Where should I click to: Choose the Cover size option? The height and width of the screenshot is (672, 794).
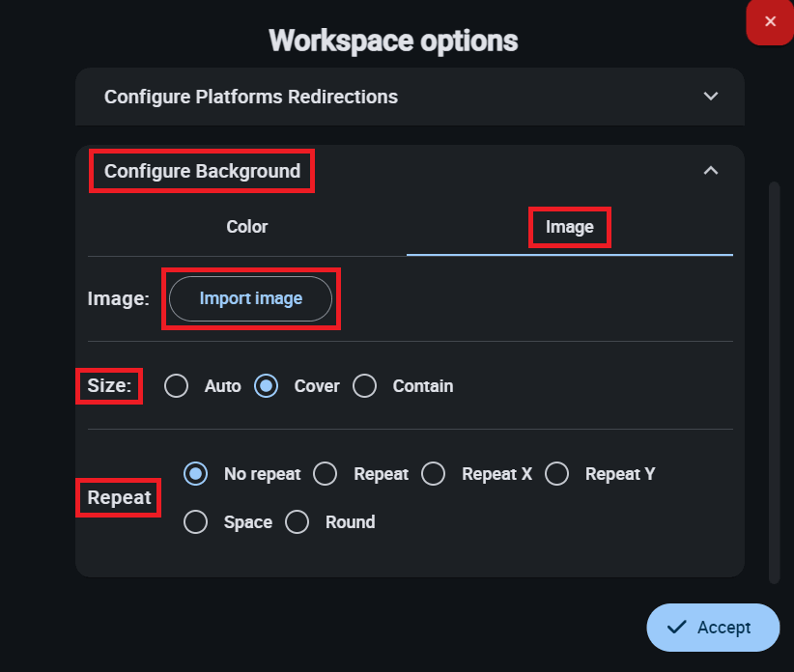(267, 386)
